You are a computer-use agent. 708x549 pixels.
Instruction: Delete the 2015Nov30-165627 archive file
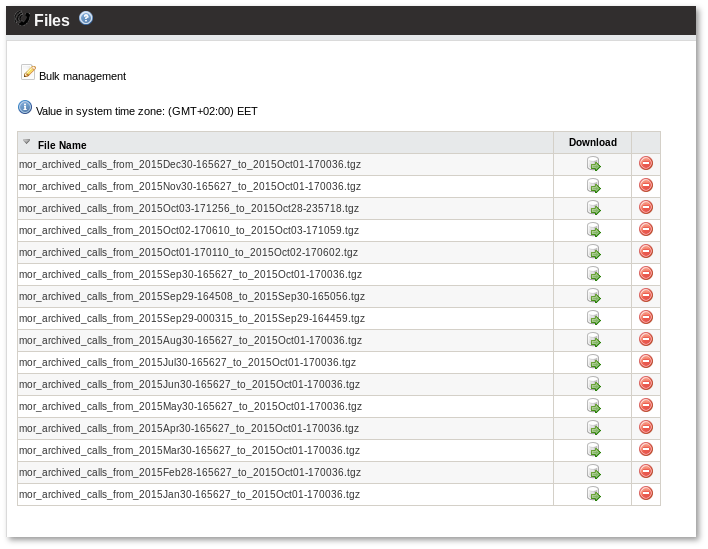pyautogui.click(x=646, y=185)
